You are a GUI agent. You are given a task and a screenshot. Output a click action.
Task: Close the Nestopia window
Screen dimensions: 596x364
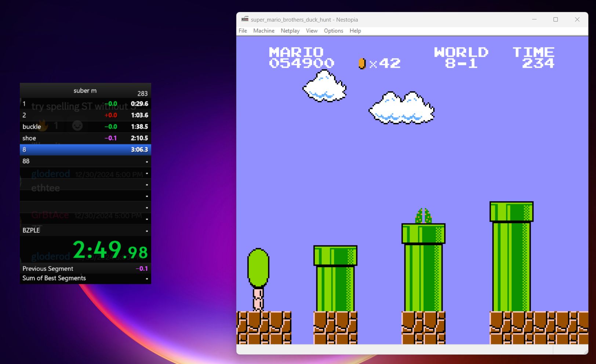coord(577,19)
